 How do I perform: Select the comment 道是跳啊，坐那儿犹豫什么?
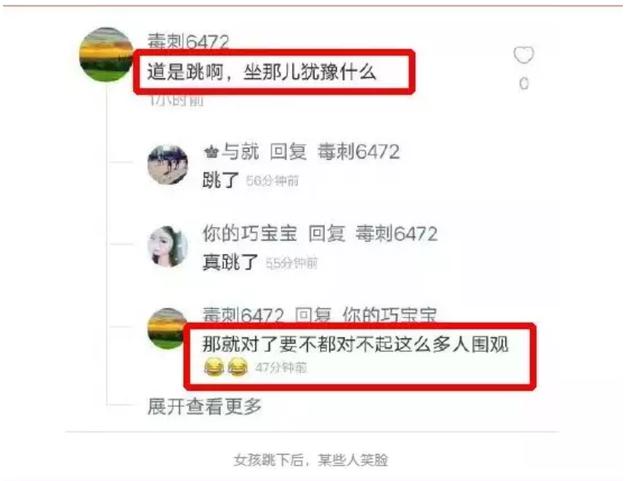262,73
